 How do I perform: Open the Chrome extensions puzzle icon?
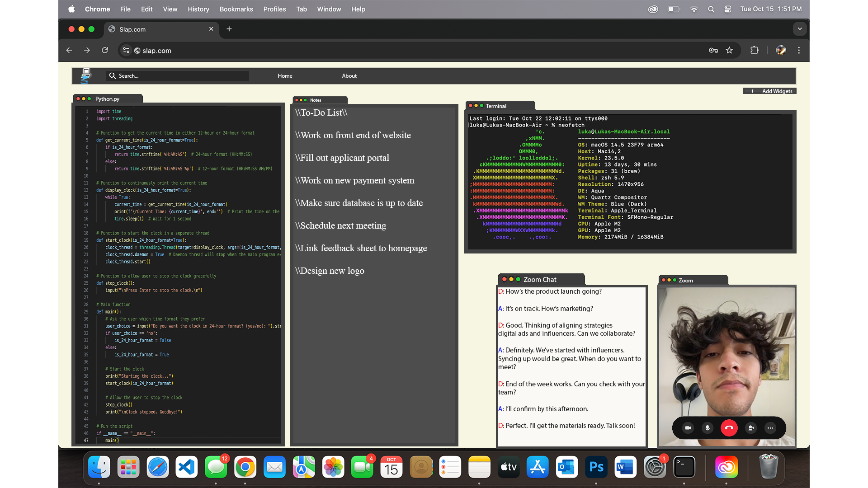tap(754, 51)
